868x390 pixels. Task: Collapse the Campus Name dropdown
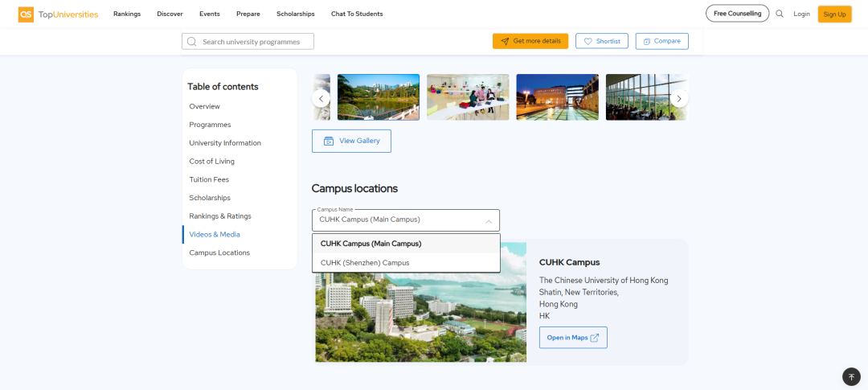pyautogui.click(x=406, y=220)
